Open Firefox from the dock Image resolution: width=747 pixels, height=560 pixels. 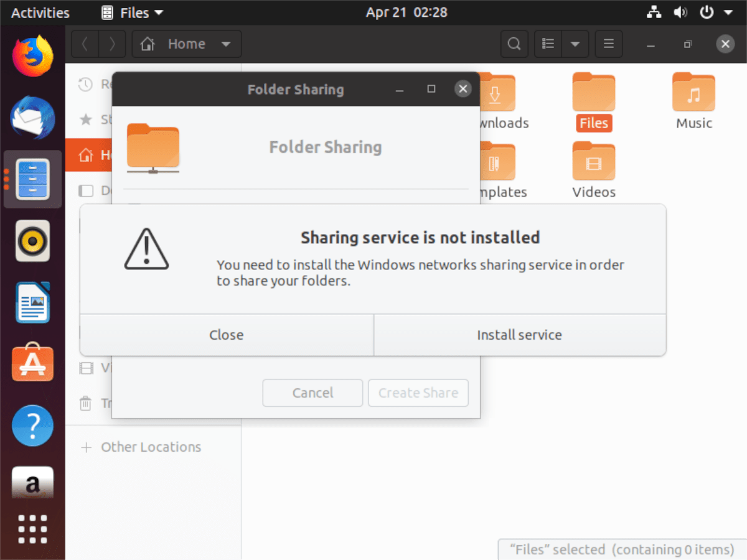pyautogui.click(x=32, y=55)
